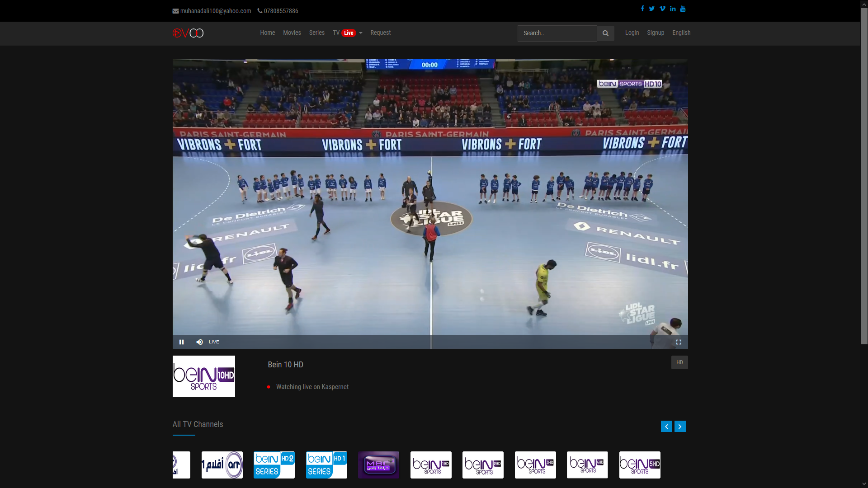Pause the live video stream
The image size is (868, 488).
181,342
